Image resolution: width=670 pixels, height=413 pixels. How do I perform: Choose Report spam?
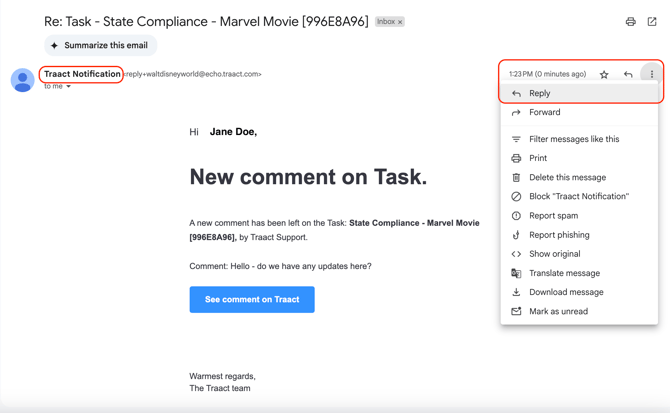[579, 216]
